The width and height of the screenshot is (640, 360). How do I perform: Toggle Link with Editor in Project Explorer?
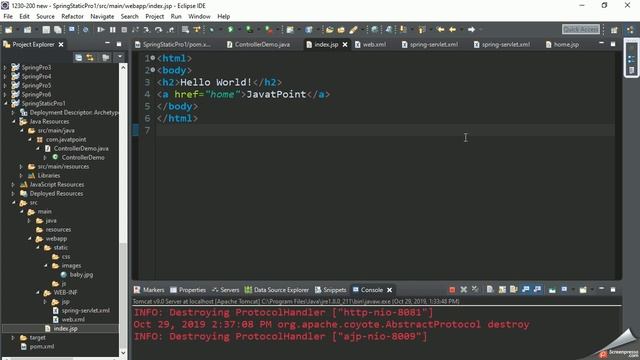[90, 58]
